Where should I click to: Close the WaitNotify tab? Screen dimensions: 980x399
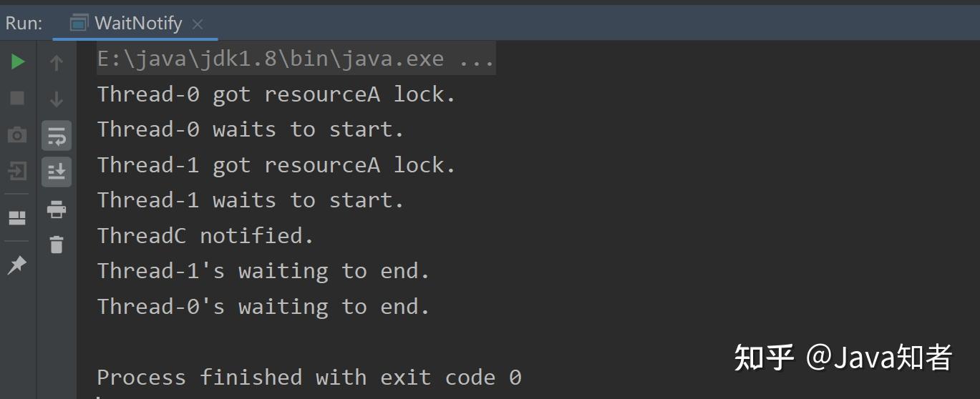click(198, 24)
